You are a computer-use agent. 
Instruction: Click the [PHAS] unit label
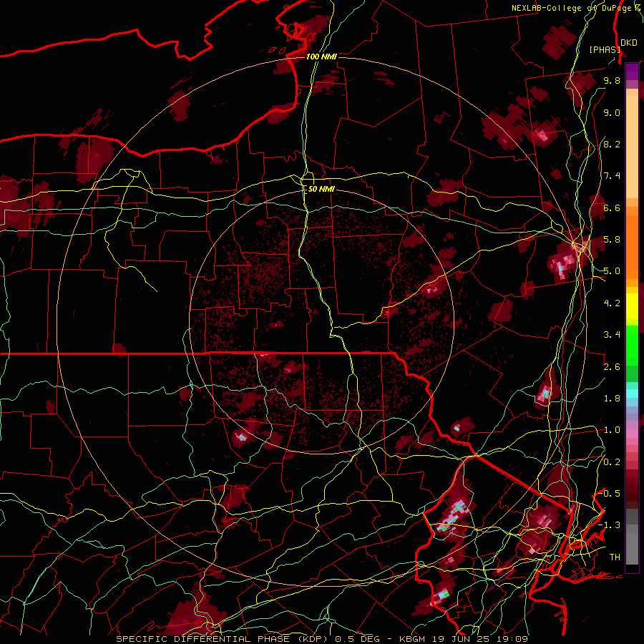click(605, 49)
